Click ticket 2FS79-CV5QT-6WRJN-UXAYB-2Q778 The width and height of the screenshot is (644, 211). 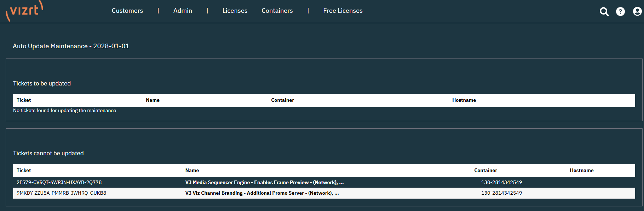pyautogui.click(x=59, y=182)
